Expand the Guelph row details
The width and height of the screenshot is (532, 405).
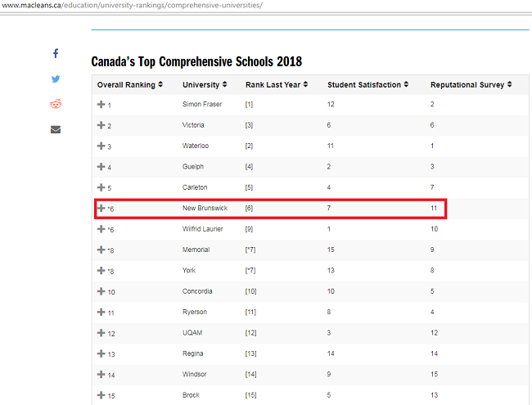(101, 167)
